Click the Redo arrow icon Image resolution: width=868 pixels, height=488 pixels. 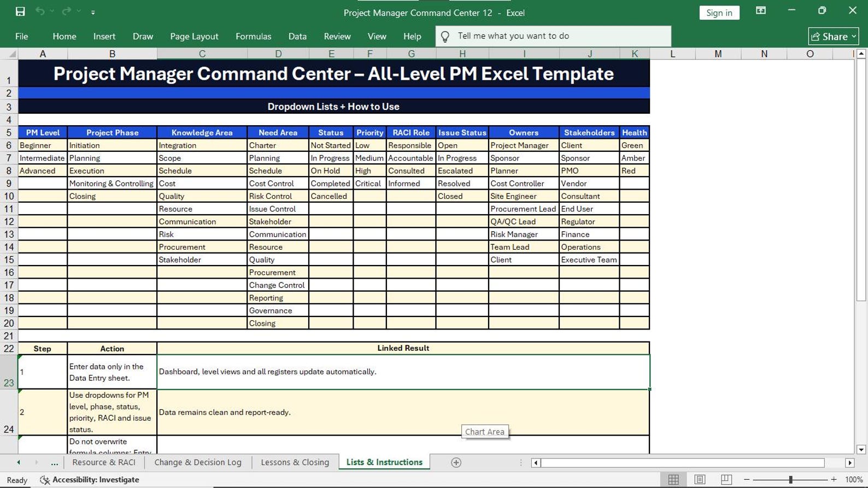click(66, 11)
